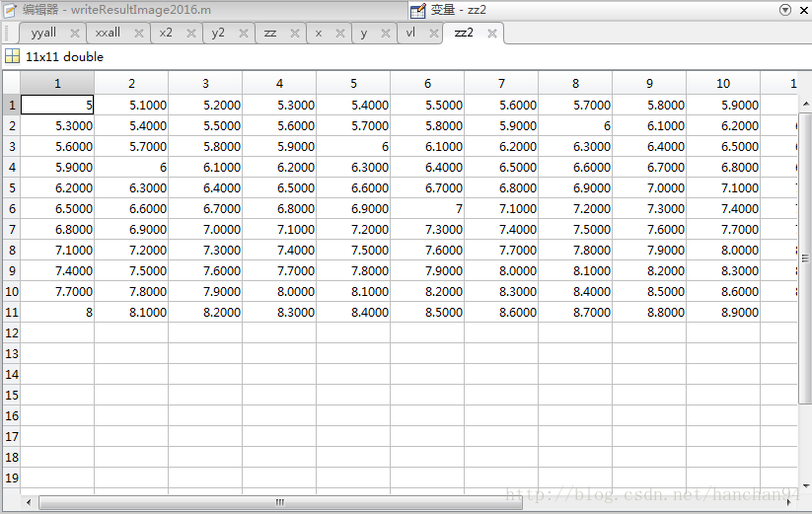812x514 pixels.
Task: Click cell 8.0000 in row 9 column 7
Action: point(501,270)
